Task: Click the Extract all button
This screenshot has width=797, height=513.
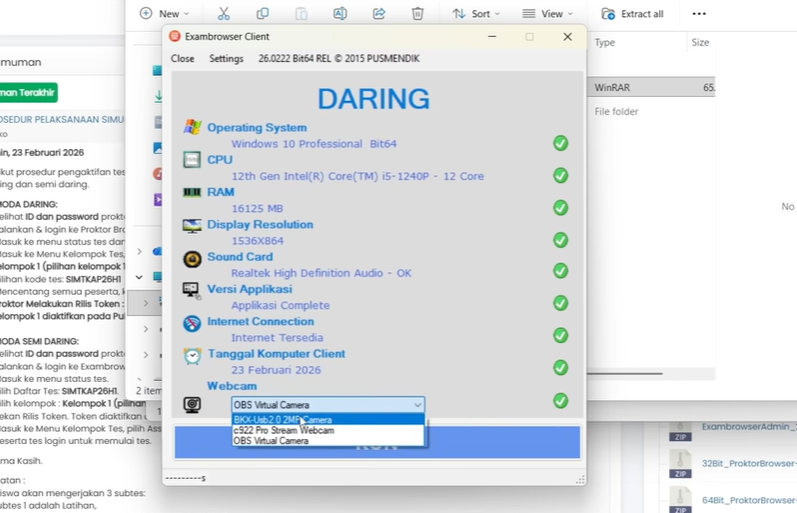Action: coord(633,14)
